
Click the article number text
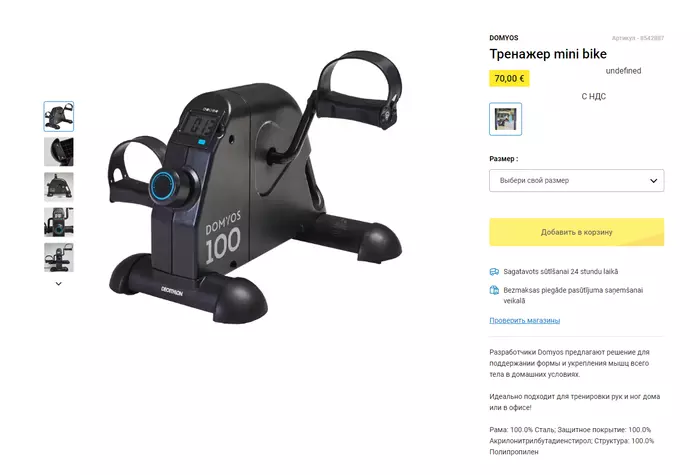[638, 38]
